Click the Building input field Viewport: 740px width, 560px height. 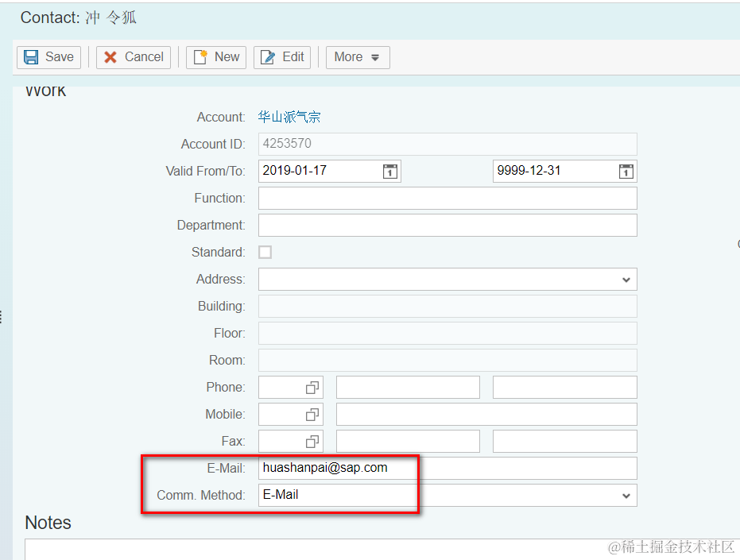click(447, 306)
